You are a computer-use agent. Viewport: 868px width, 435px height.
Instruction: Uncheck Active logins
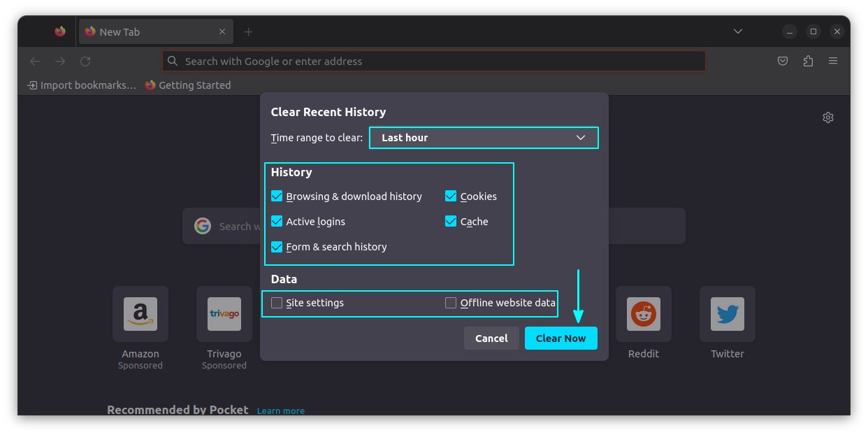click(x=277, y=221)
